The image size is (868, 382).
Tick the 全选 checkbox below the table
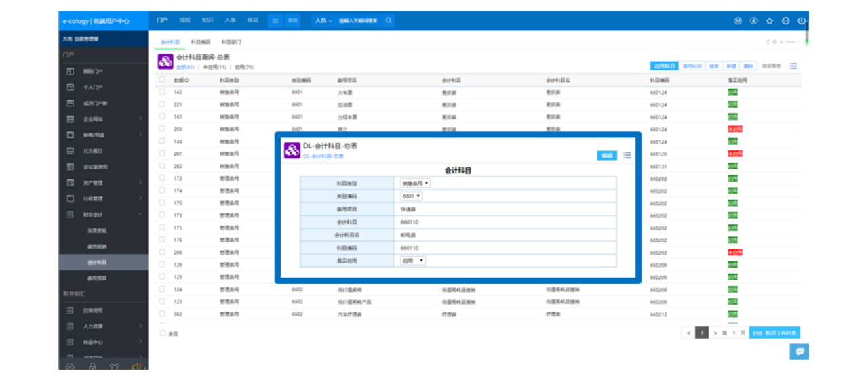(162, 333)
